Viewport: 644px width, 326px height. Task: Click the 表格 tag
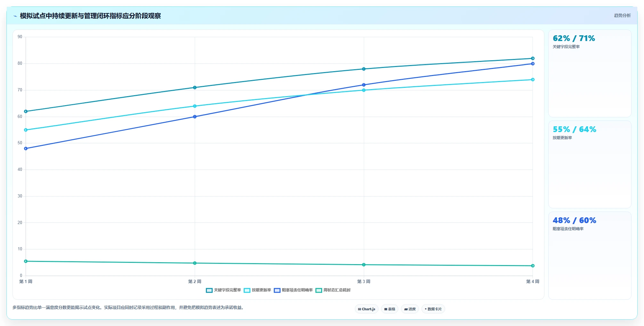click(390, 309)
